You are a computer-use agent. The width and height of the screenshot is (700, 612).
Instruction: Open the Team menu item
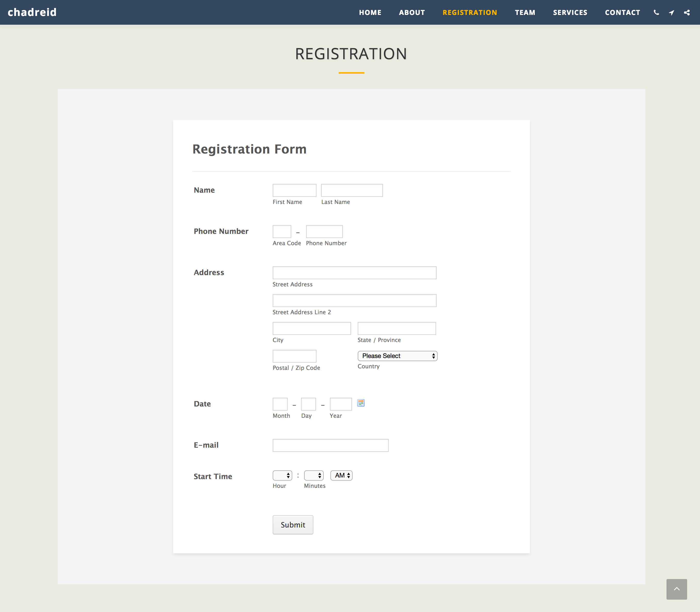click(525, 13)
